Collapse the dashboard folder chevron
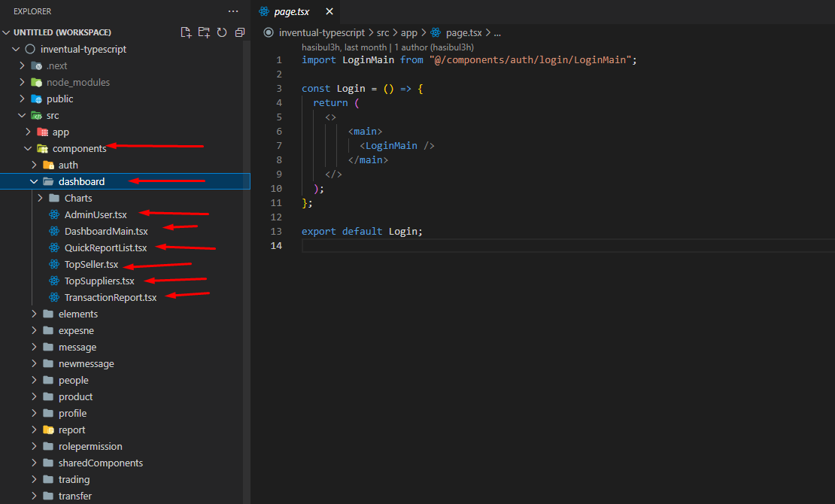The width and height of the screenshot is (835, 504). click(34, 182)
